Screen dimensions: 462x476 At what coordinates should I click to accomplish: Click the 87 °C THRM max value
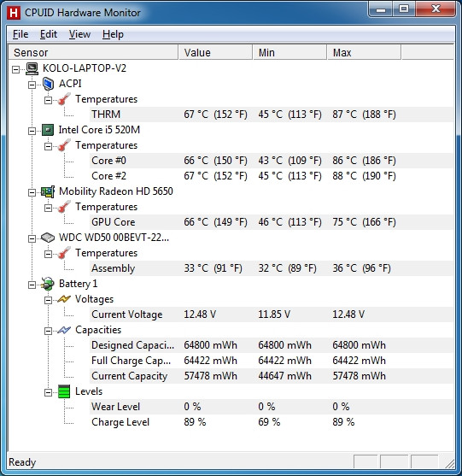point(364,115)
